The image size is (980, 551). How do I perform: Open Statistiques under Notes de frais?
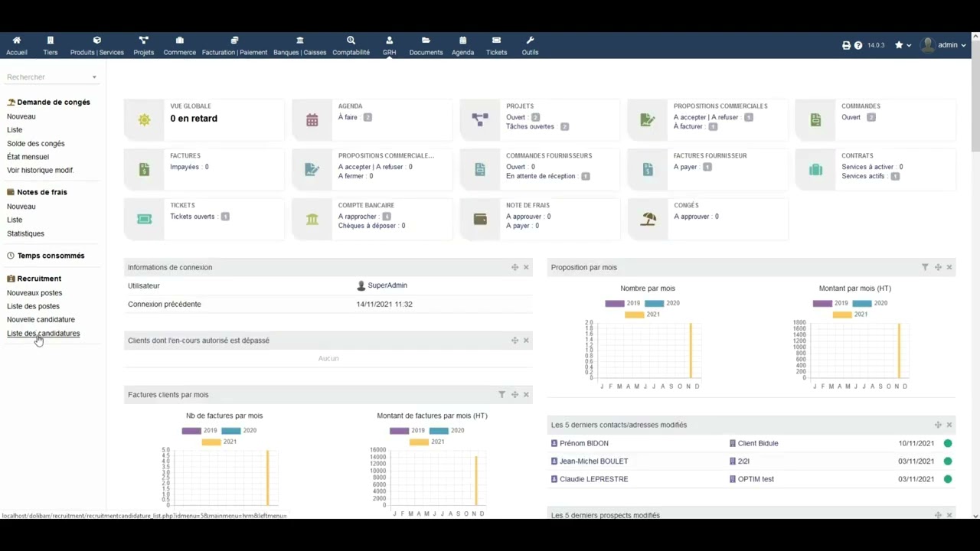pyautogui.click(x=25, y=234)
